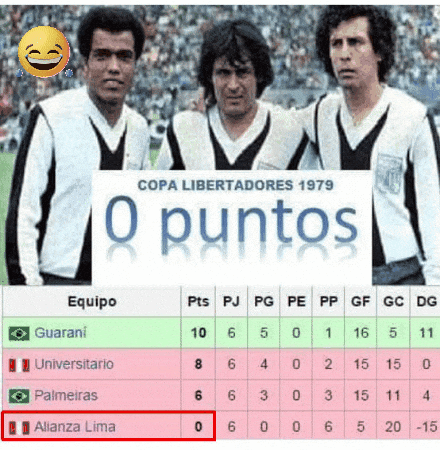
Task: Open the Palmeiras team link
Action: tap(66, 395)
